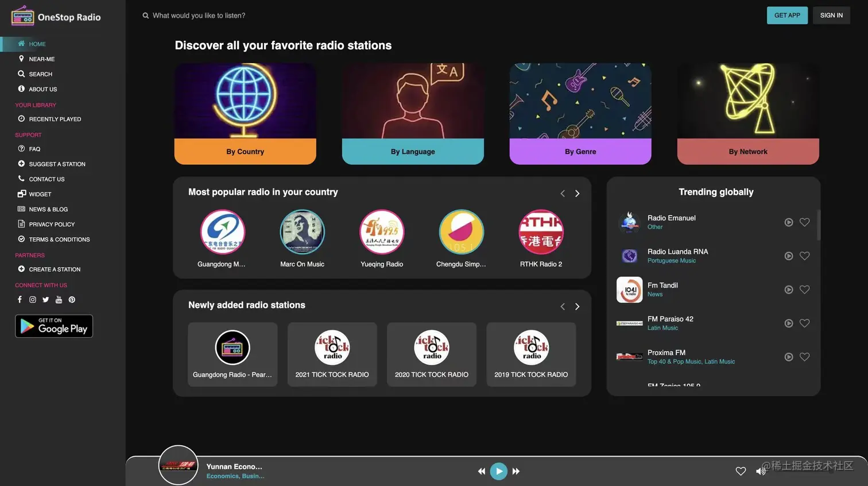868x486 pixels.
Task: Play Radio Luanda RNA
Action: point(789,256)
